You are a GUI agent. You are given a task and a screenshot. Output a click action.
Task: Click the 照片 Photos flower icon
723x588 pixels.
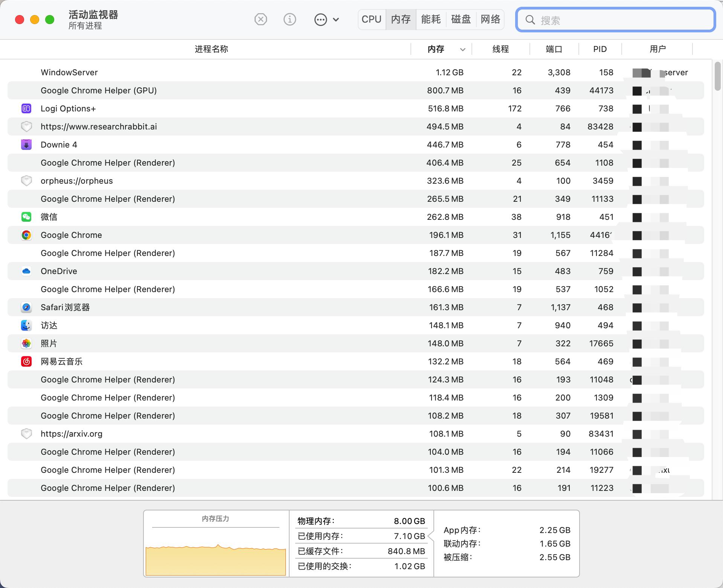[26, 343]
